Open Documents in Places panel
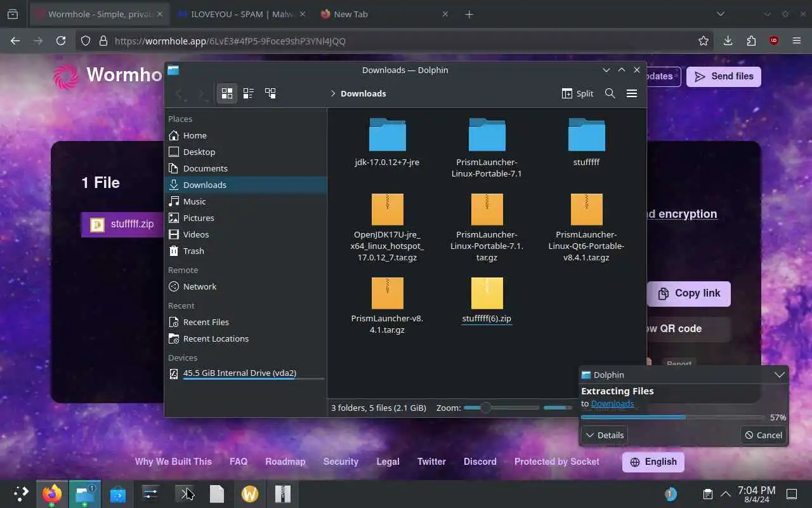The height and width of the screenshot is (508, 812). pyautogui.click(x=246, y=168)
